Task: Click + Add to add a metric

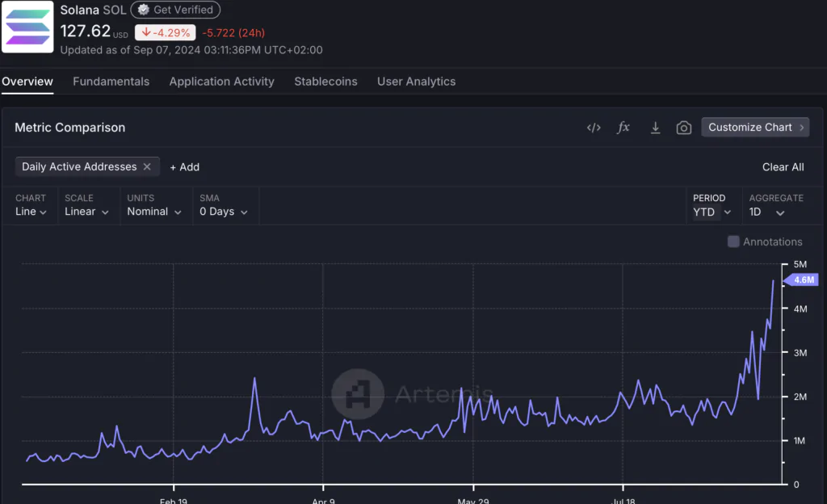Action: point(185,167)
